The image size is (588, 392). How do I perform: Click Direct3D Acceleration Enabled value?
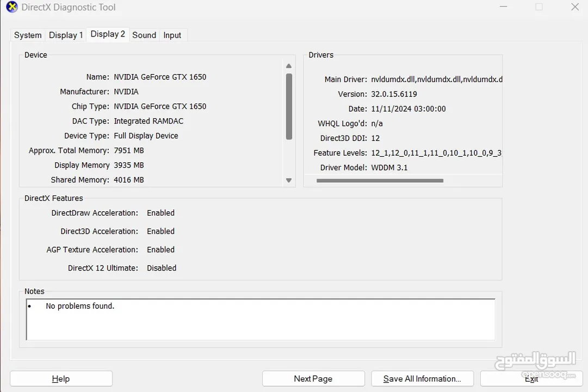161,231
